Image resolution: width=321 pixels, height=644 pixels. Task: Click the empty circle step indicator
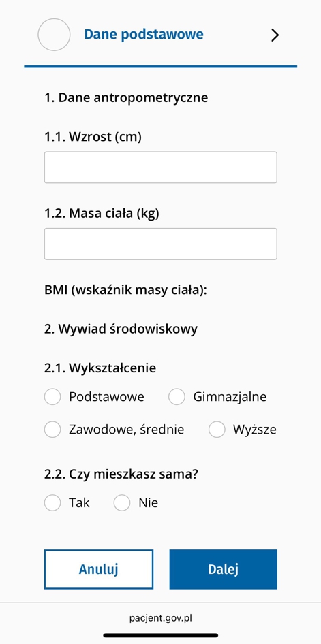click(x=54, y=35)
